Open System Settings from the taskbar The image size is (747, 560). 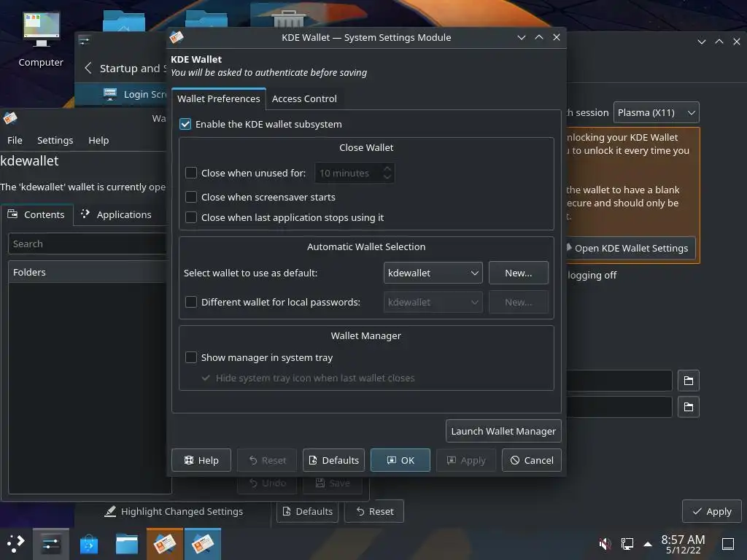[50, 543]
